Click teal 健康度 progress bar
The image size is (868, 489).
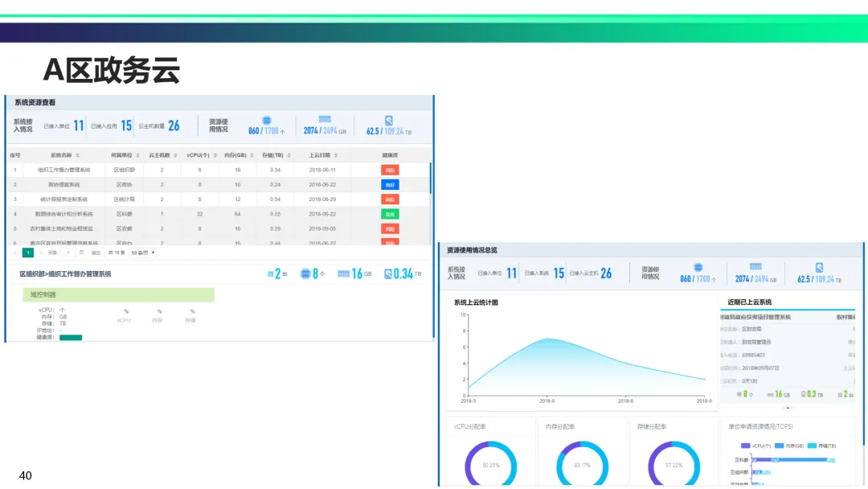click(71, 337)
